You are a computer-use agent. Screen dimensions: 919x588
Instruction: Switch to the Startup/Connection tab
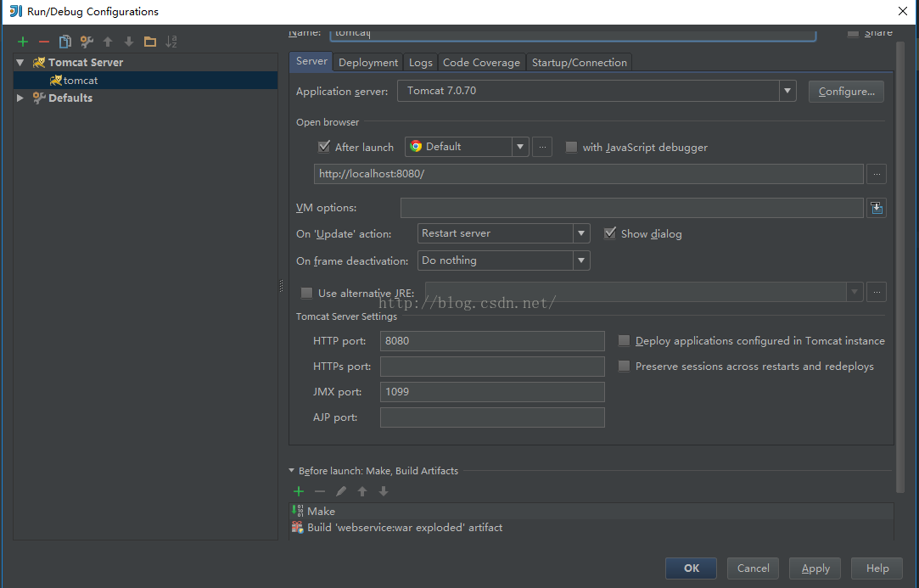(x=579, y=63)
